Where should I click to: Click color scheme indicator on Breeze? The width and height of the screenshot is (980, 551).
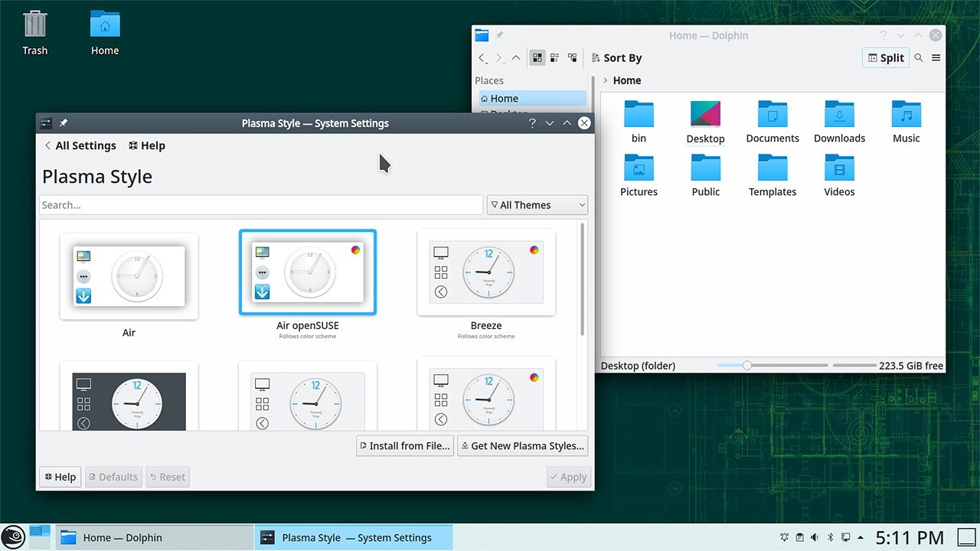[x=534, y=249]
